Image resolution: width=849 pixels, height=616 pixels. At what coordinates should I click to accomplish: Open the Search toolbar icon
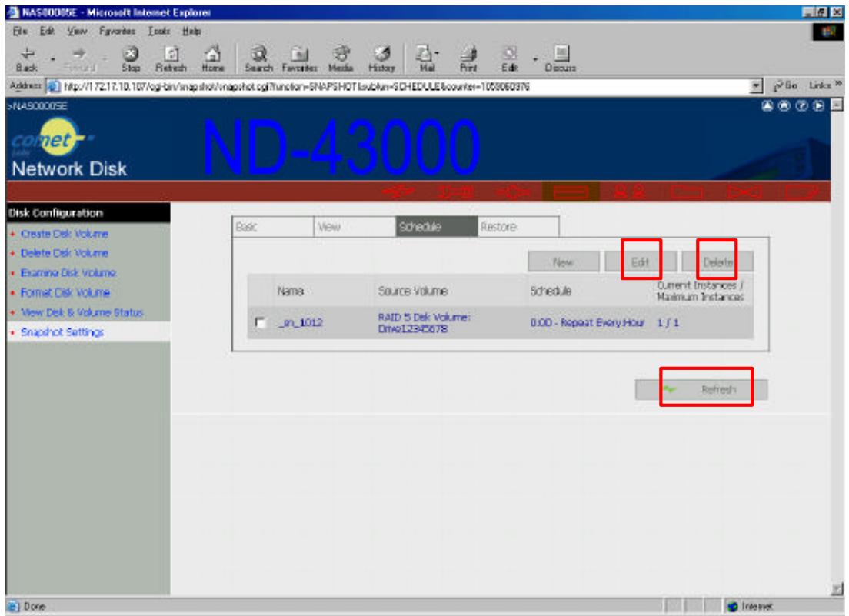tap(259, 59)
